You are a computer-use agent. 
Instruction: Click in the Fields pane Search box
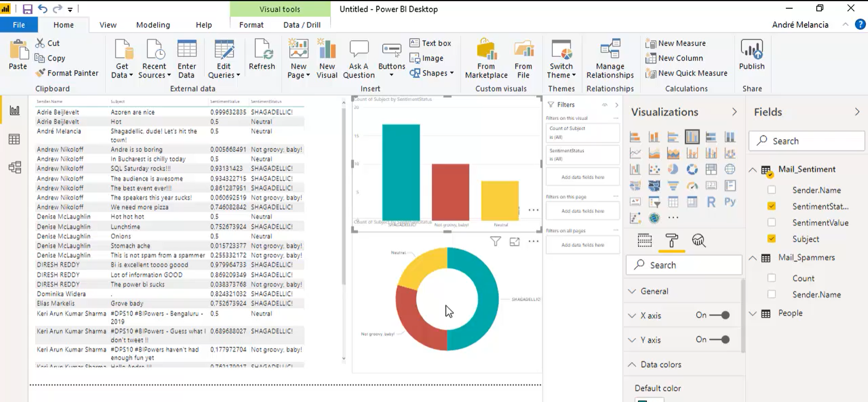807,141
